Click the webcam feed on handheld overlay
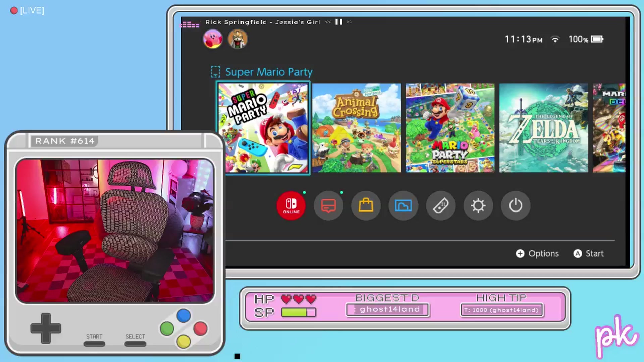 click(x=114, y=231)
